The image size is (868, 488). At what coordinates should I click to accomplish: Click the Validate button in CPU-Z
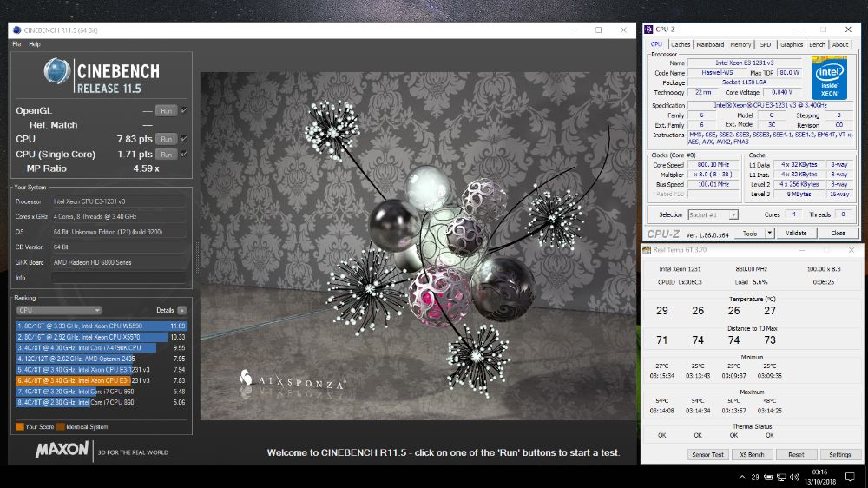[x=796, y=234]
